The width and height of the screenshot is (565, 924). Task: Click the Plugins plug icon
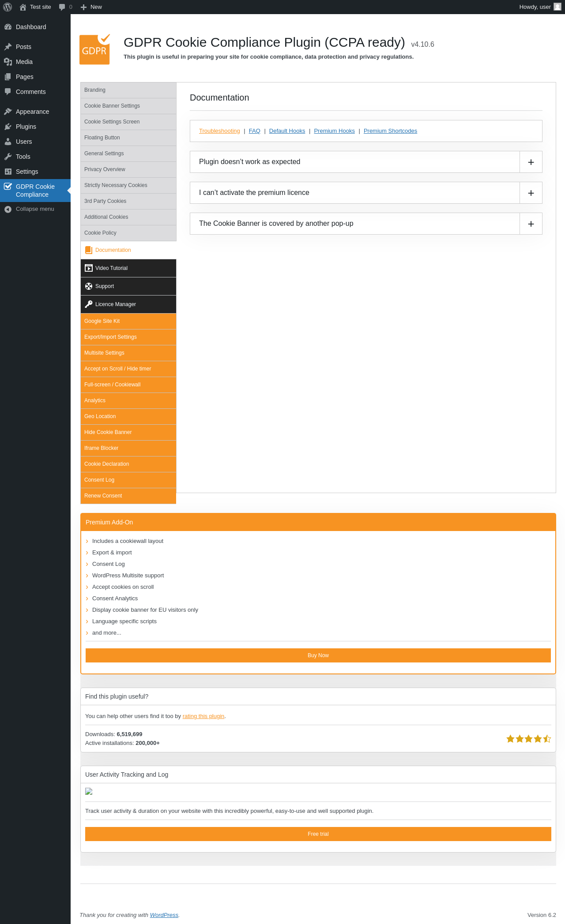(x=8, y=127)
